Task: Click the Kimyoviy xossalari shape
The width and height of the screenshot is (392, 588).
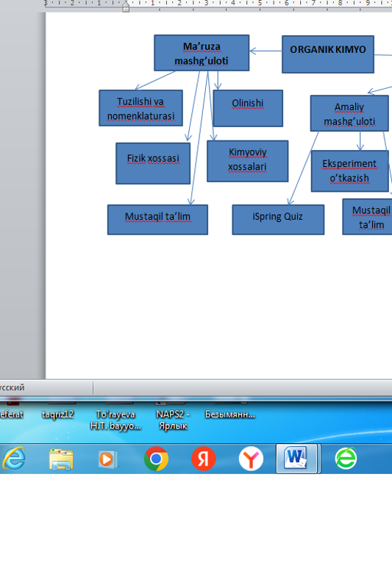Action: point(248,161)
